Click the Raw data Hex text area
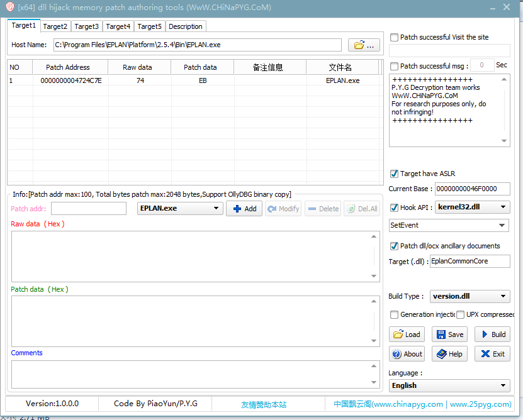Viewport: 523px width, 420px height. tap(196, 257)
